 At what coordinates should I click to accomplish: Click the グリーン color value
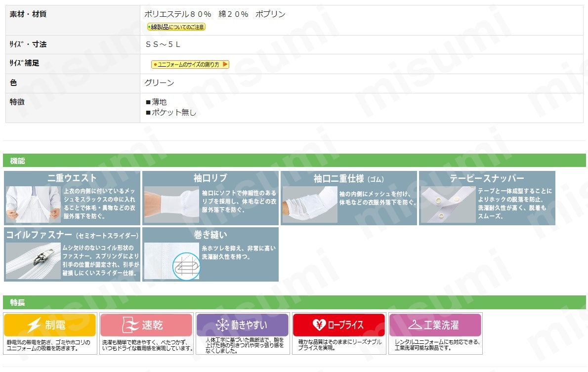(160, 83)
